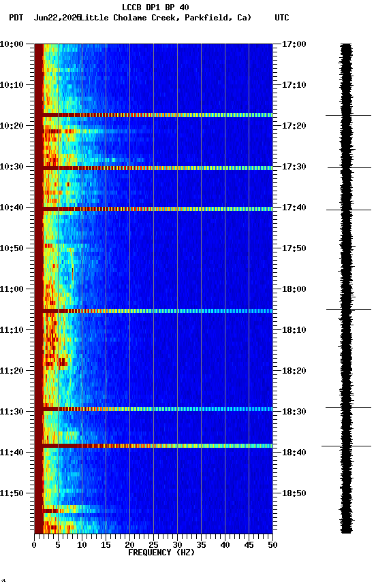
Task: Click the 18:50 UTC time label
Action: (294, 494)
